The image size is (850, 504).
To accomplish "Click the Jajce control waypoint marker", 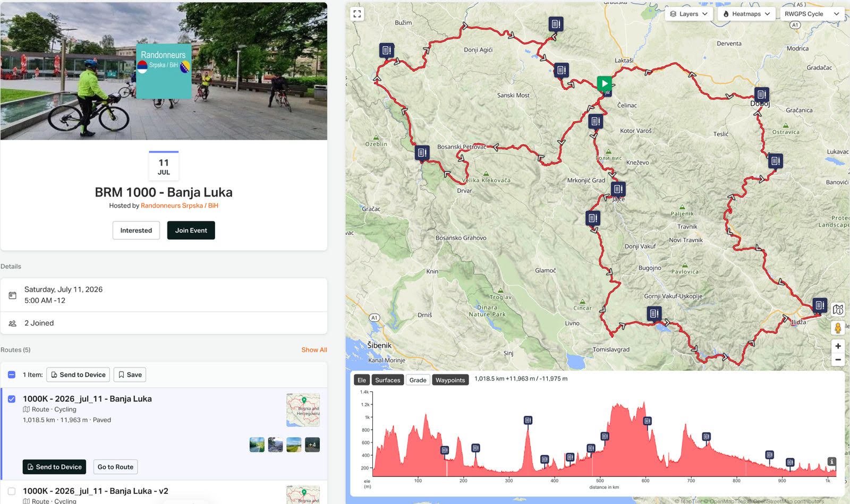I will [x=618, y=189].
